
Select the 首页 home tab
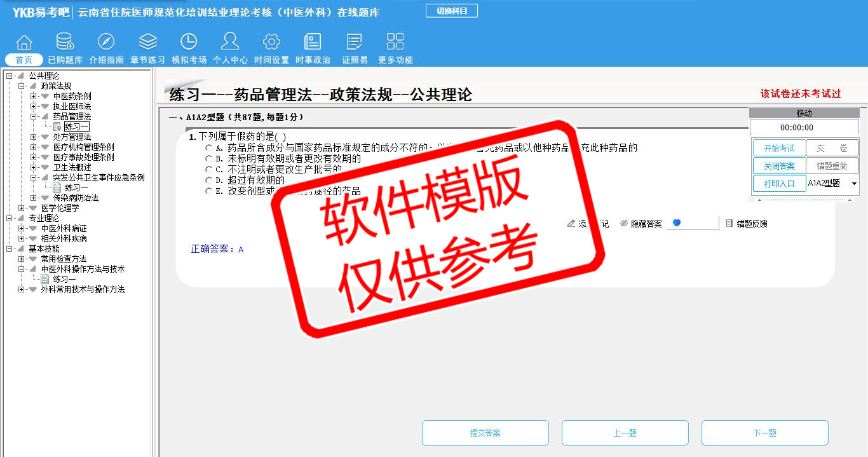pos(24,60)
